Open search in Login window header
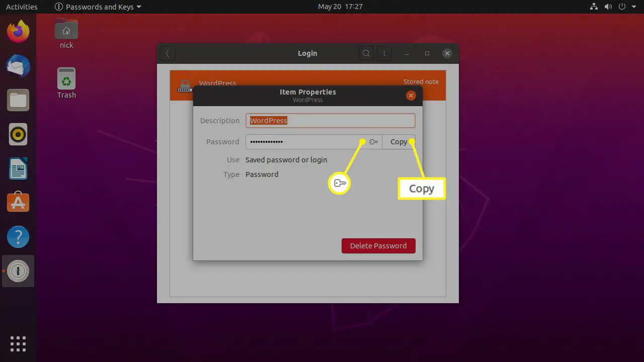This screenshot has height=362, width=644. pyautogui.click(x=366, y=53)
